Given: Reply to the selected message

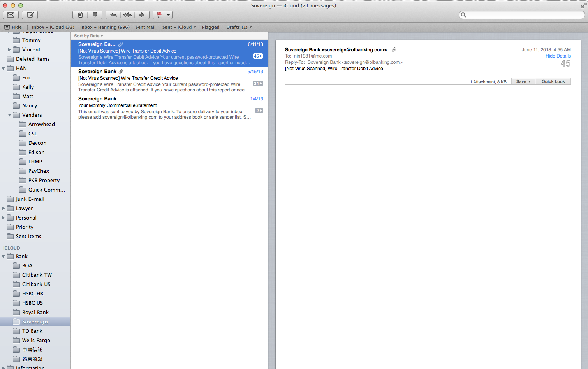Looking at the screenshot, I should (x=113, y=15).
